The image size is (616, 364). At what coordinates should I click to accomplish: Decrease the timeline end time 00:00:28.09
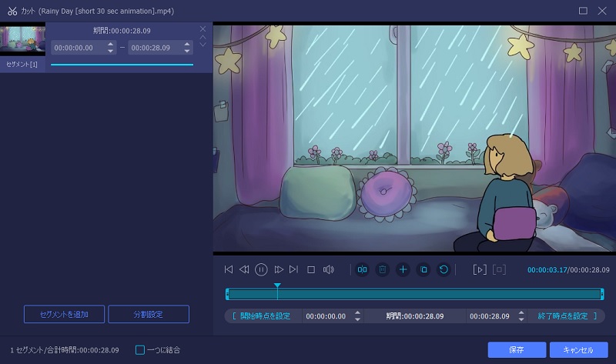(x=521, y=319)
